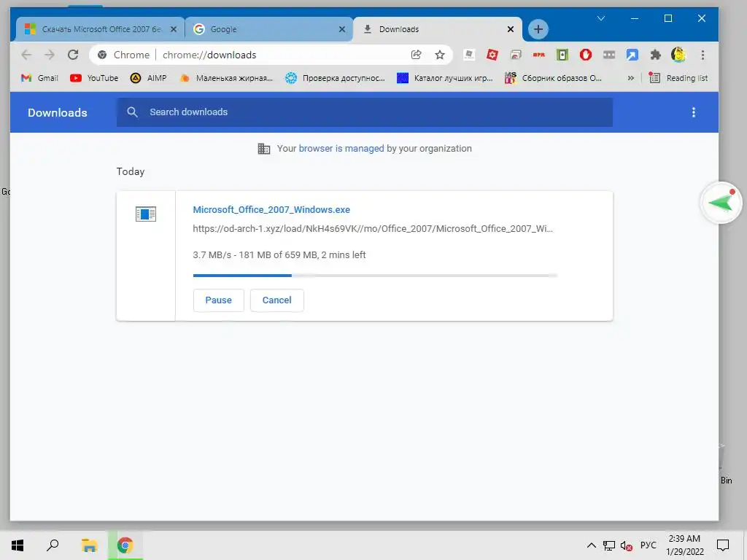Click the Microsoft Office exe file icon

[146, 214]
